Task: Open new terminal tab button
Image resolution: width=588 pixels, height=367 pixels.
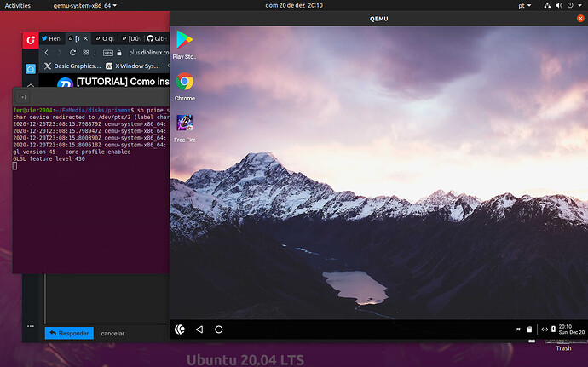Action: pos(22,97)
